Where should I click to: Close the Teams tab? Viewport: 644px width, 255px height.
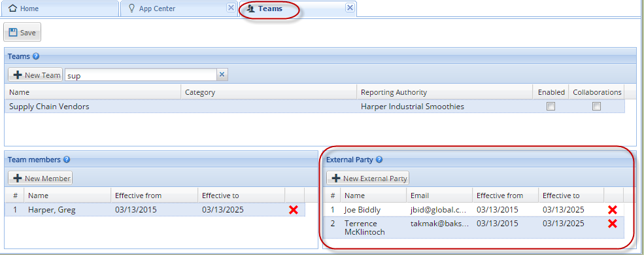click(x=350, y=7)
